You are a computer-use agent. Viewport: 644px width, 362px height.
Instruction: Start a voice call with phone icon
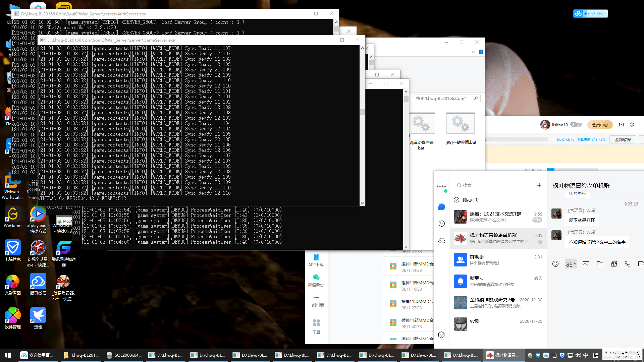(x=628, y=264)
